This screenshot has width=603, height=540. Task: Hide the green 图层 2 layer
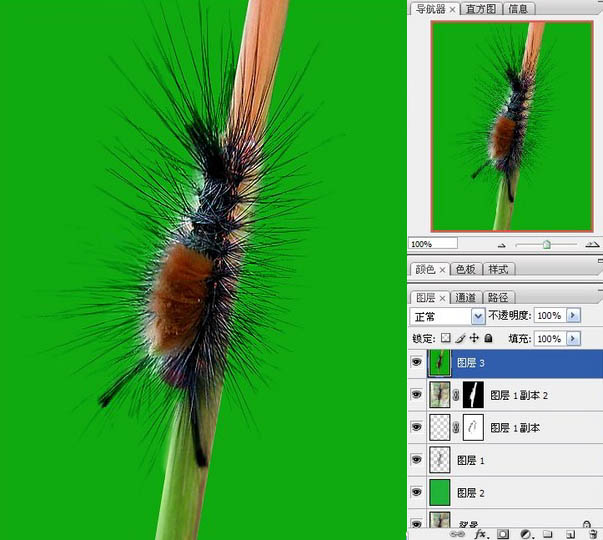click(x=417, y=492)
